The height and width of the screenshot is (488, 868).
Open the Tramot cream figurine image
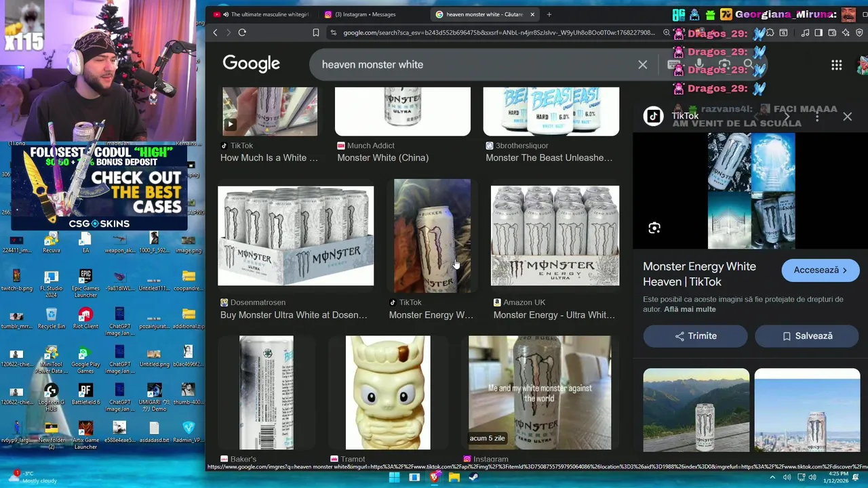pos(388,392)
